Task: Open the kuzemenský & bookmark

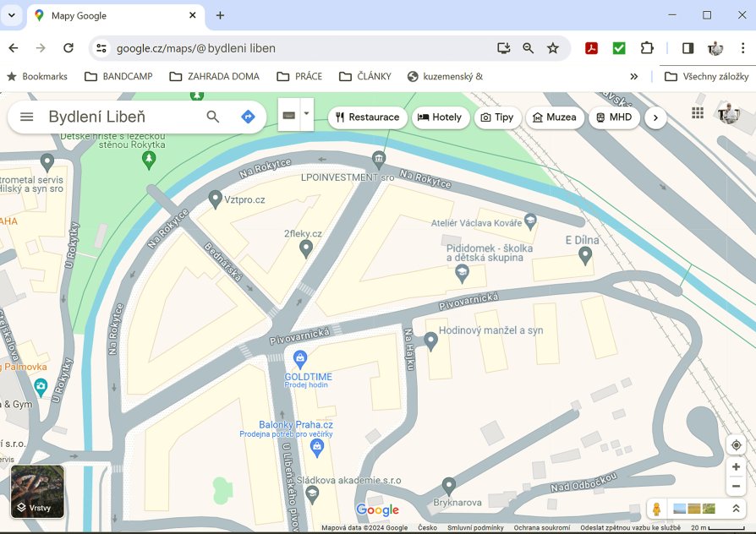Action: point(445,76)
